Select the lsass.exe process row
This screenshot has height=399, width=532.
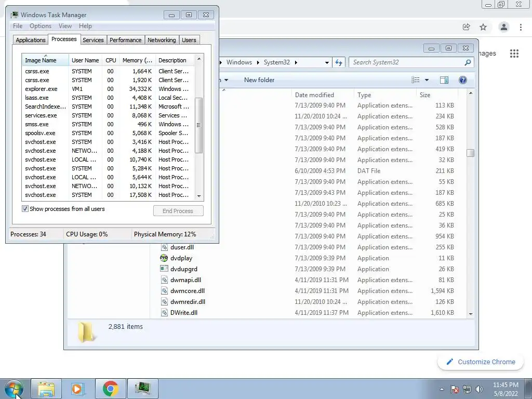pos(108,98)
